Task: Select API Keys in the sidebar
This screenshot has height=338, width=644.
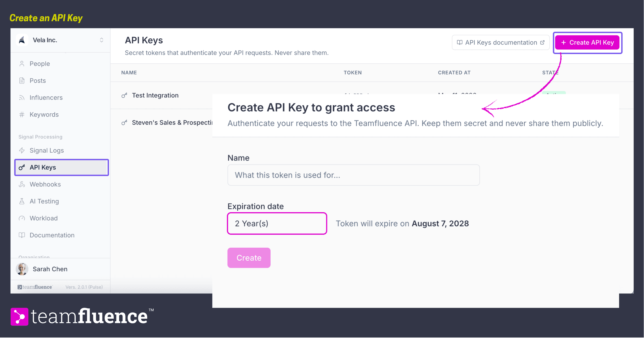Action: coord(62,167)
